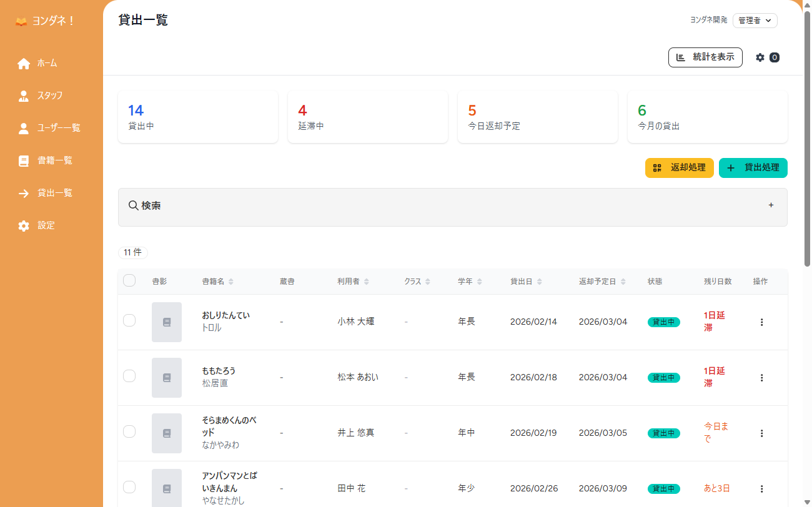Click the 貸出処理 button
Screen dimensions: 812x507
(x=753, y=168)
